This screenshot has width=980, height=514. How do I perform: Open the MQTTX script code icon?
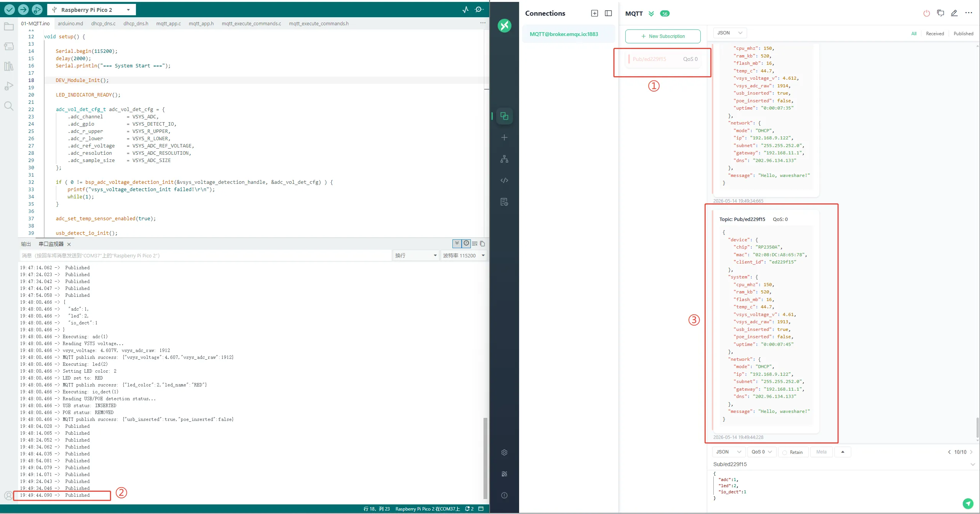(504, 180)
